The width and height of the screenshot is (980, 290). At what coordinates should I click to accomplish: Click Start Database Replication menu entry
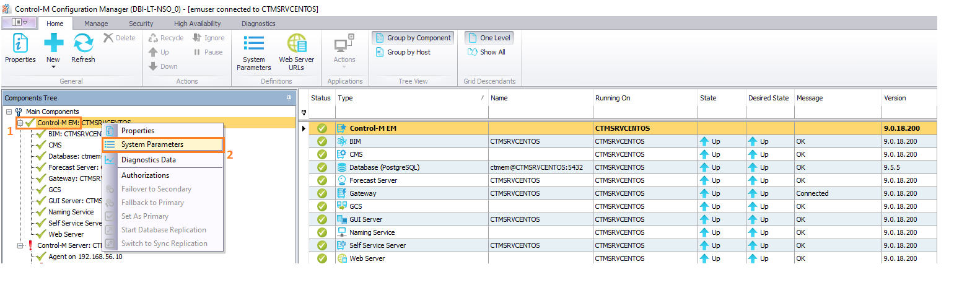coord(162,230)
